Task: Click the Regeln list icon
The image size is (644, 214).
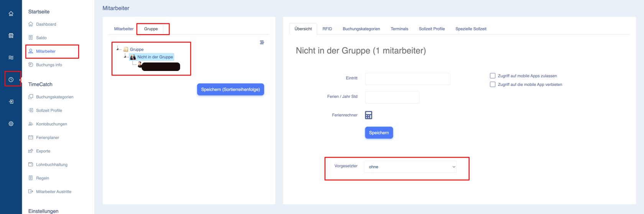Action: coord(31,178)
